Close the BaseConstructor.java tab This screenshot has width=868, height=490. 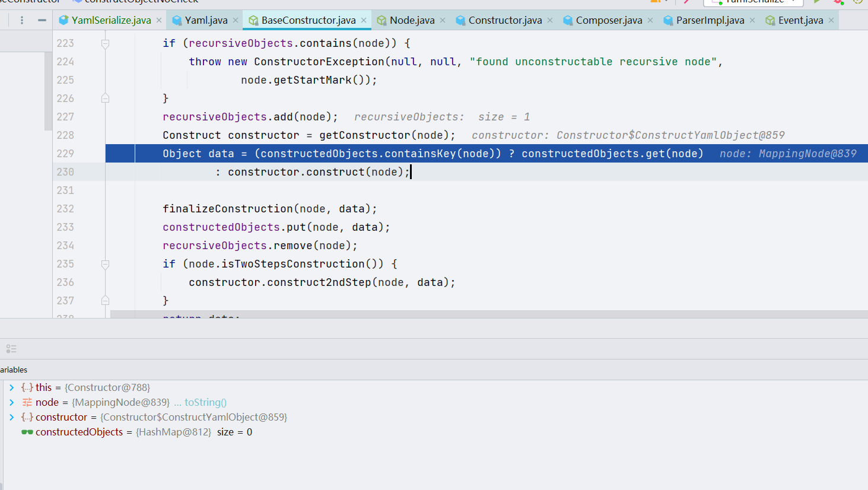(x=364, y=20)
